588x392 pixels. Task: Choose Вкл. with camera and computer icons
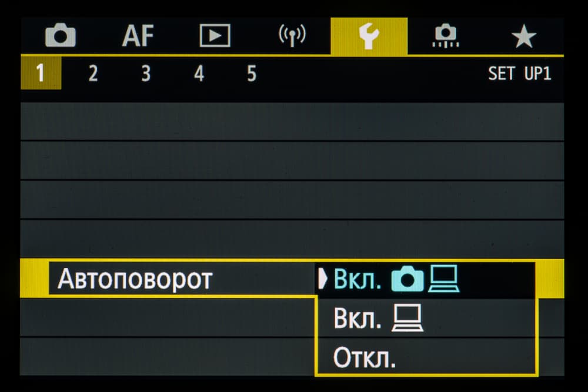(x=395, y=280)
